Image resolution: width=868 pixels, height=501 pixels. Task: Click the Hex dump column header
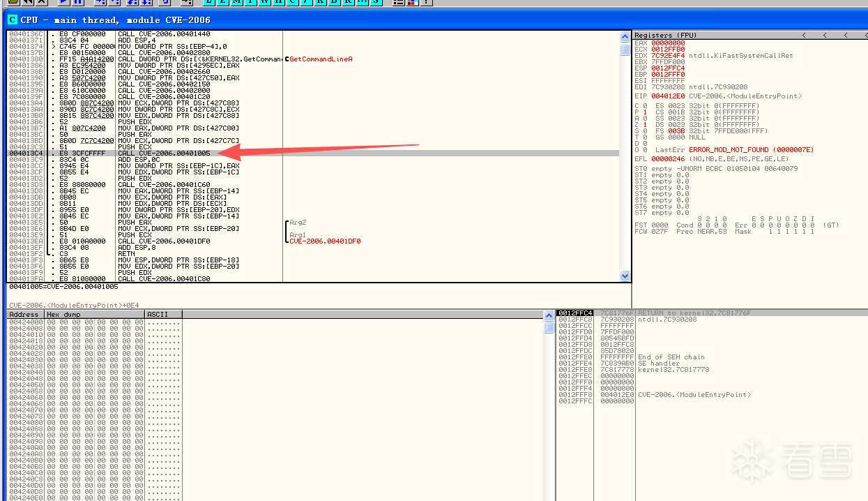point(94,315)
